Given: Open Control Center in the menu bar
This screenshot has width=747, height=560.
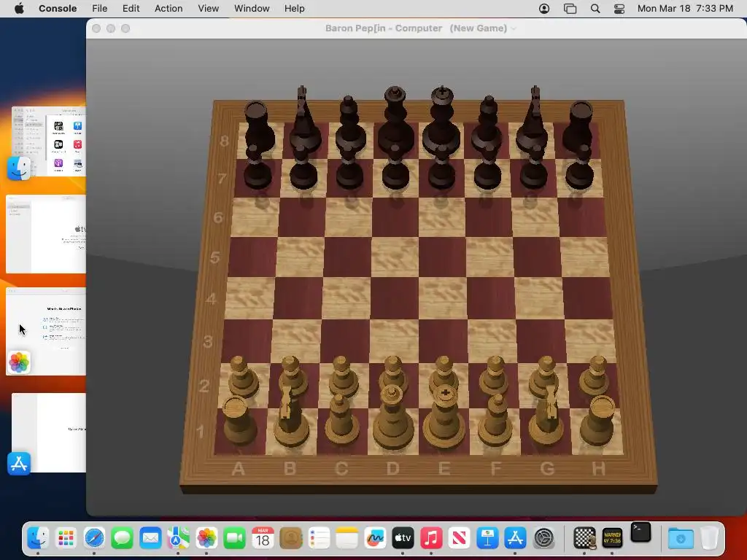Looking at the screenshot, I should [x=619, y=9].
